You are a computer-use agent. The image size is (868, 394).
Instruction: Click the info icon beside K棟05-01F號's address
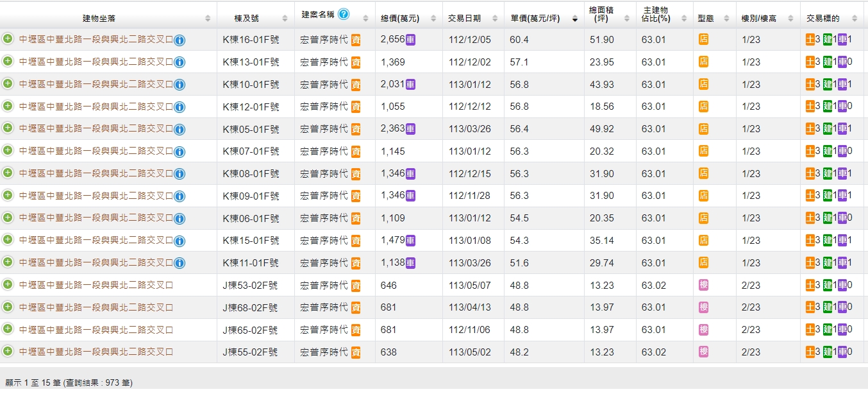179,128
